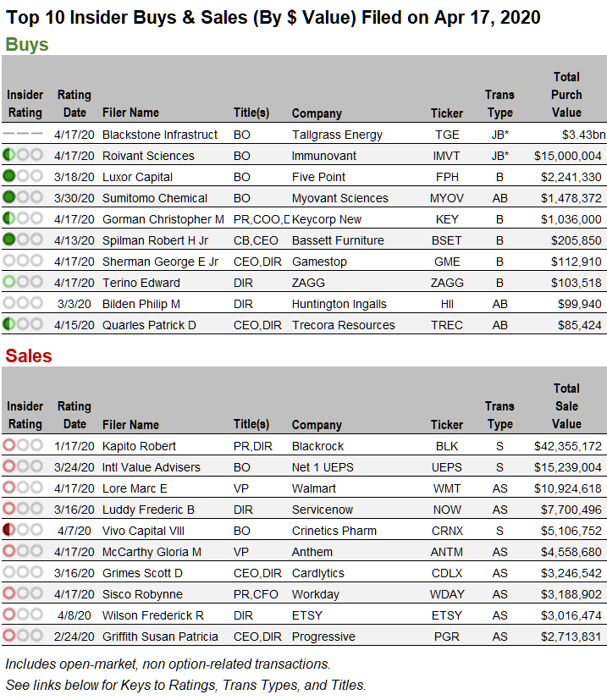Click the rating circles for Terino Edward
Image resolution: width=607 pixels, height=700 pixels.
click(24, 283)
